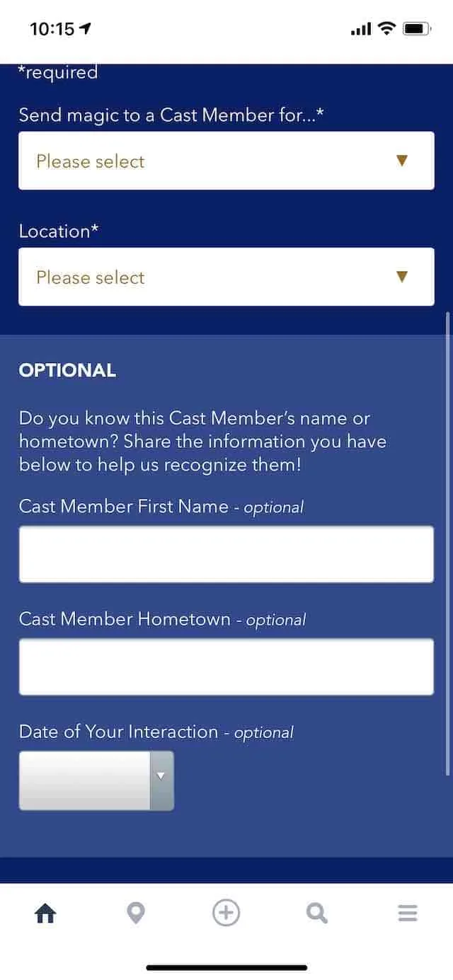This screenshot has height=980, width=453.
Task: Tap the Wi-Fi status icon
Action: 386,28
